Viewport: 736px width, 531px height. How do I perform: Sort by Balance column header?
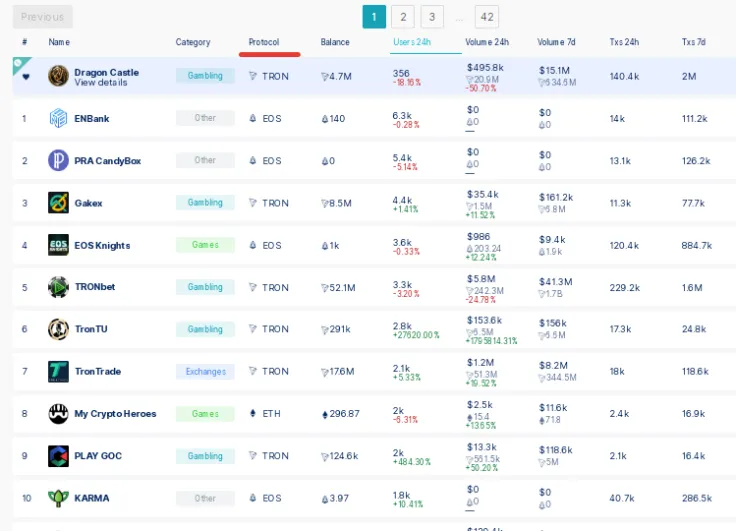coord(335,42)
